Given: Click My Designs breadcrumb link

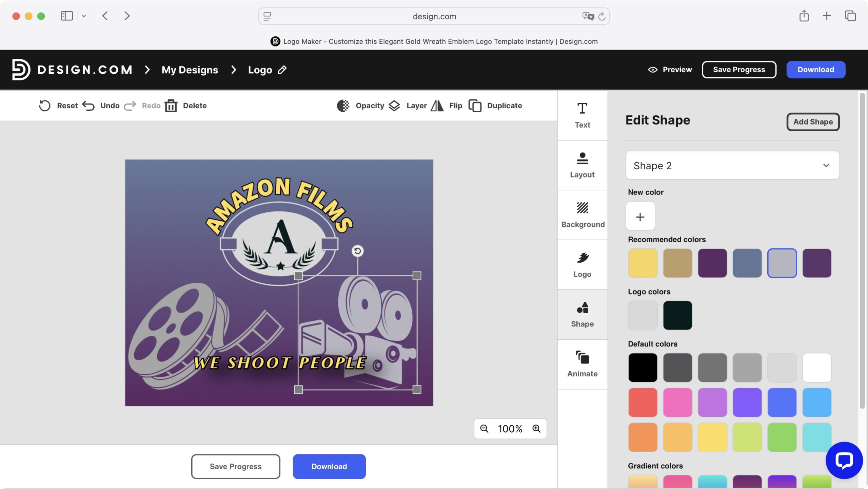Looking at the screenshot, I should [x=190, y=70].
